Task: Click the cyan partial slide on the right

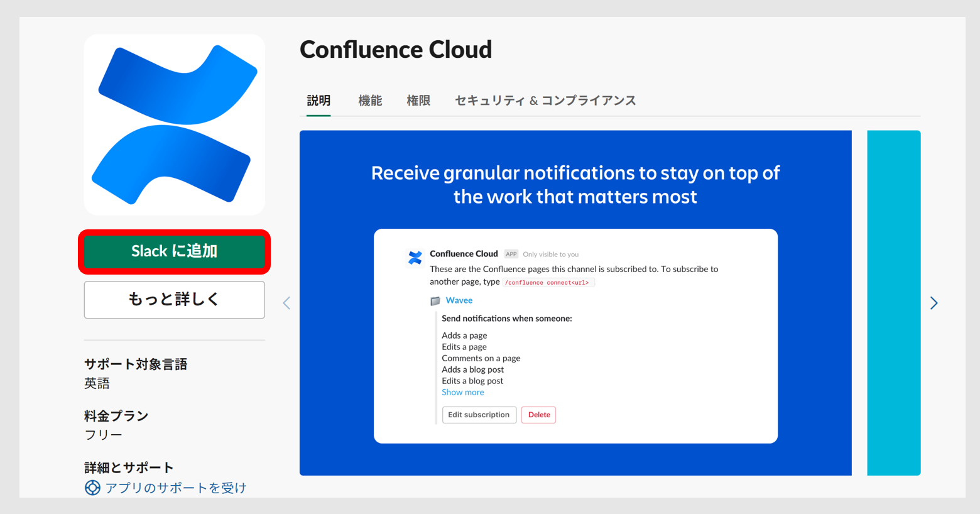Action: point(893,302)
